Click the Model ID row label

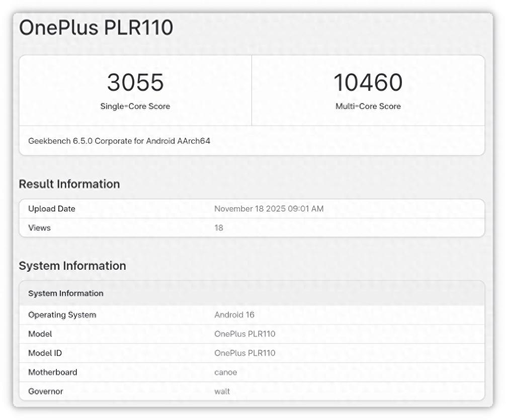pyautogui.click(x=45, y=353)
